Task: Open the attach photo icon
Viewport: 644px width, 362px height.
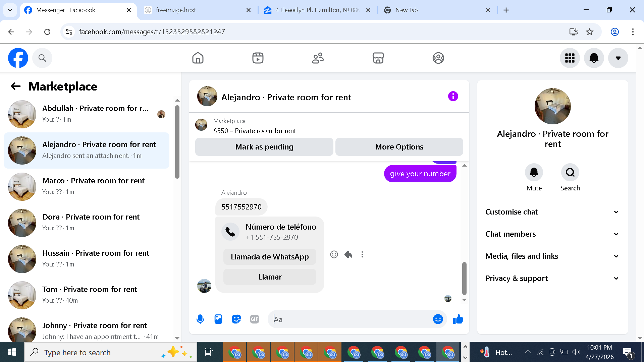Action: pyautogui.click(x=218, y=319)
